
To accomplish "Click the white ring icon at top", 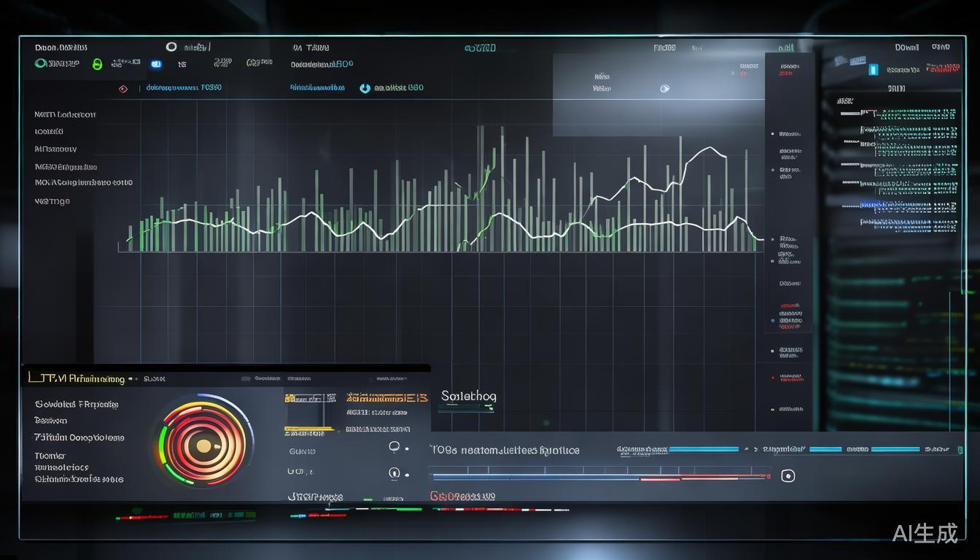I will click(x=171, y=47).
